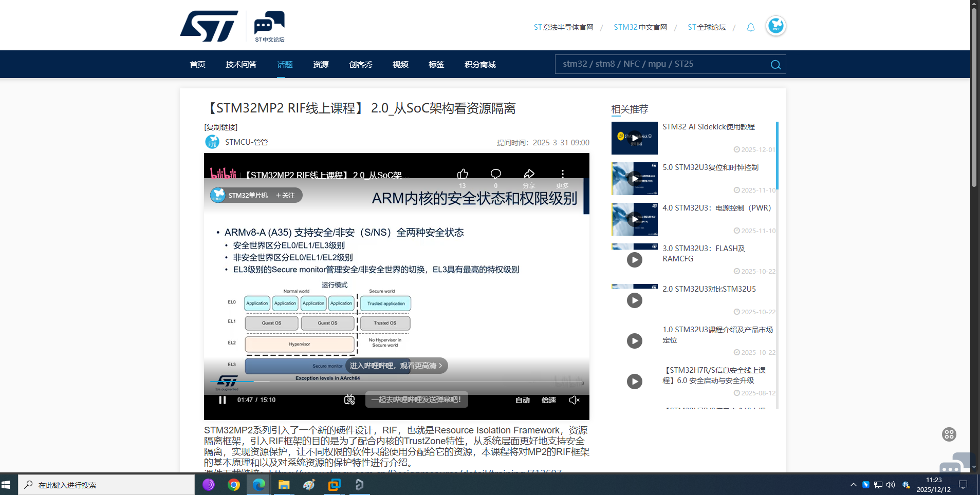980x495 pixels.
Task: Play the 2.0 STM32U3对比STM32U5 video icon
Action: coord(635,300)
